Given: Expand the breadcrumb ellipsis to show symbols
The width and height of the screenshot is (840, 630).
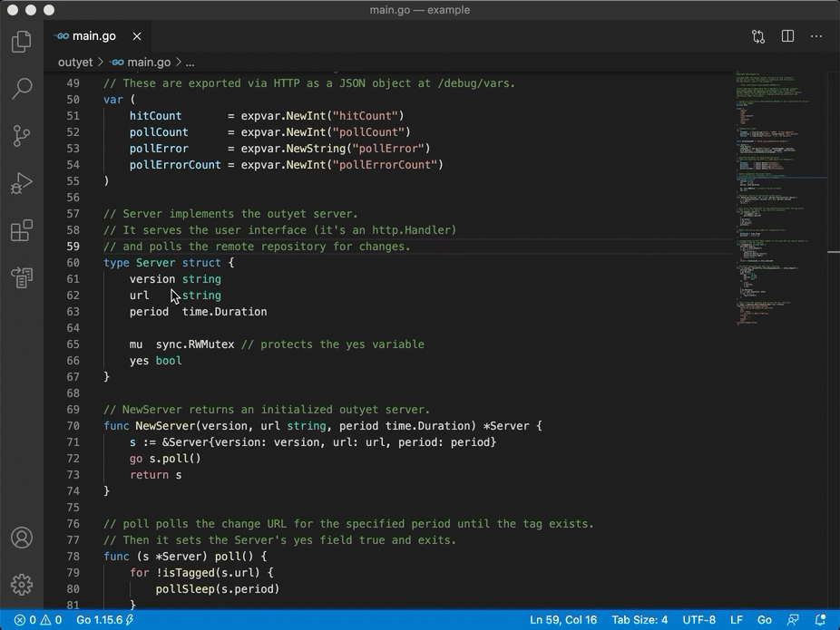Looking at the screenshot, I should pos(190,62).
